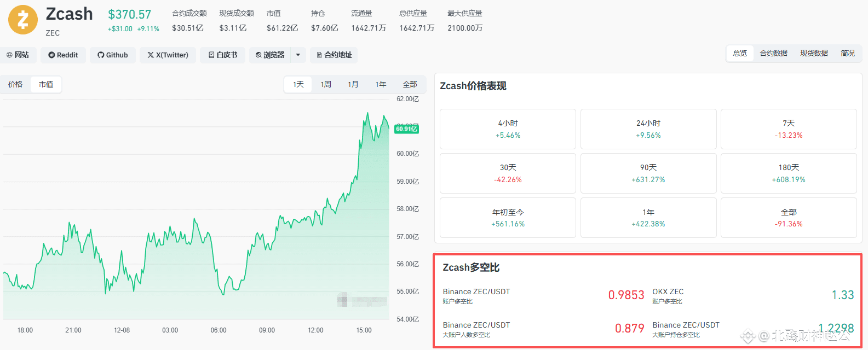
Task: Select the 1天 time range
Action: 298,84
